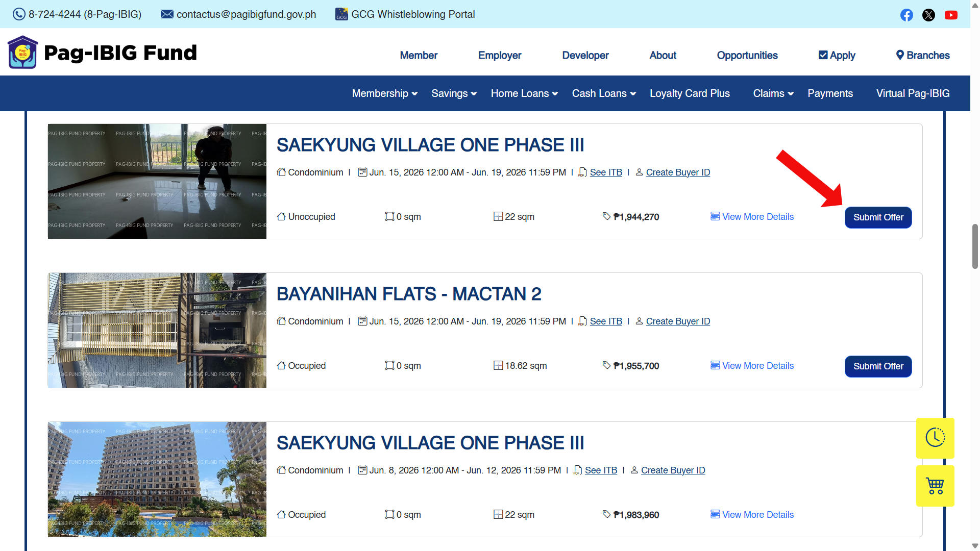Click the price ₱1,955,700
Screen dimensions: 980x551
tap(636, 366)
